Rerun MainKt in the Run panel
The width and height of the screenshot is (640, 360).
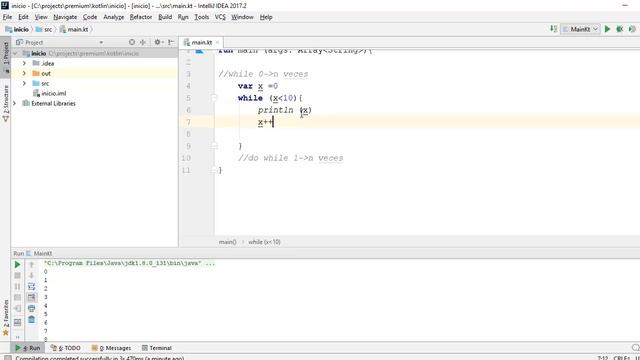[x=18, y=264]
